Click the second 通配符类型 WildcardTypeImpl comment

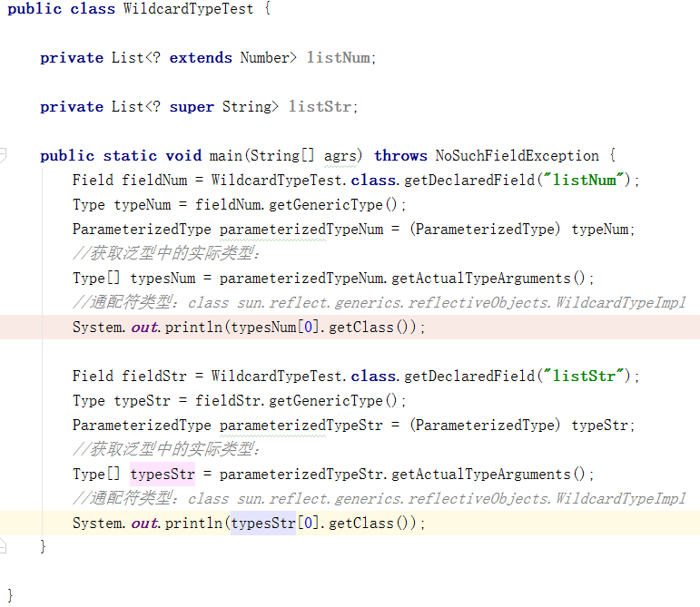[380, 498]
